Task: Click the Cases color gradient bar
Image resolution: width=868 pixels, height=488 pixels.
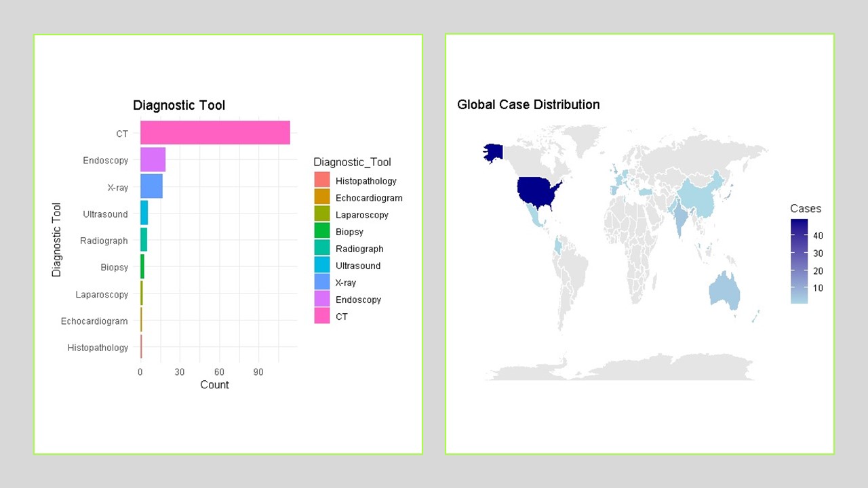Action: [799, 261]
